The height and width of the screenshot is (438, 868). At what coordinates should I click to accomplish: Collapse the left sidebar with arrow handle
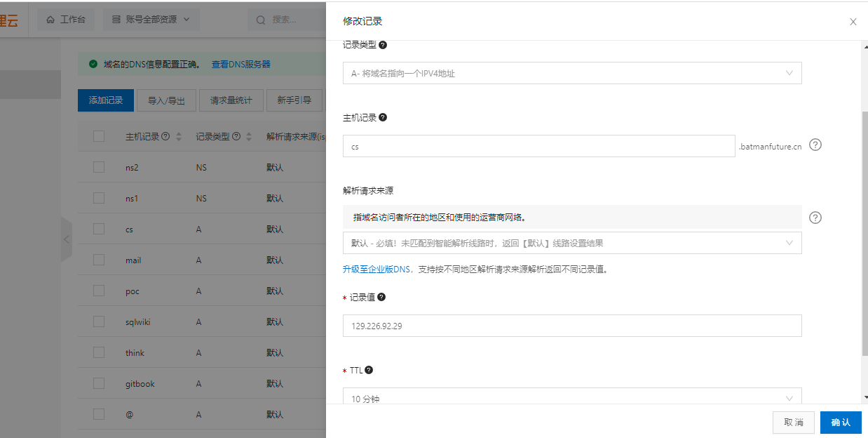click(x=67, y=239)
